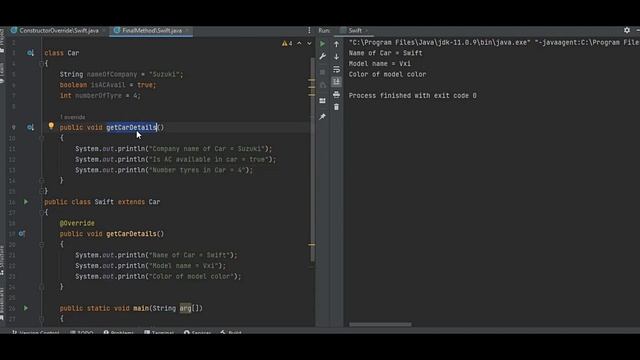The height and width of the screenshot is (360, 640).
Task: Run class Swift using gutter play icon
Action: tap(26, 202)
